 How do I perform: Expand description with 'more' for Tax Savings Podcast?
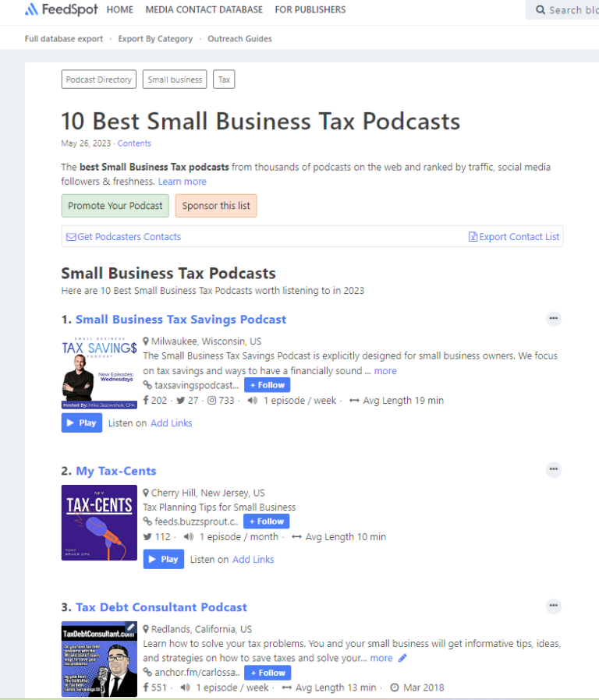385,371
